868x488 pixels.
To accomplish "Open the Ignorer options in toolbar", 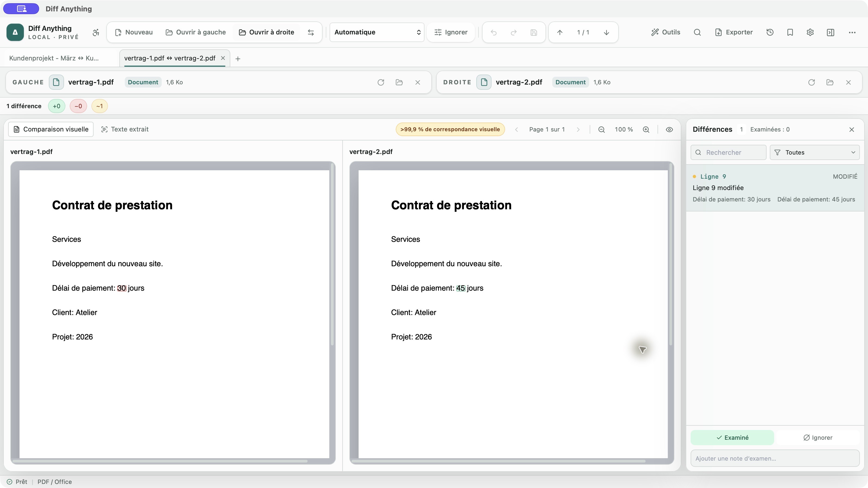I will point(451,32).
